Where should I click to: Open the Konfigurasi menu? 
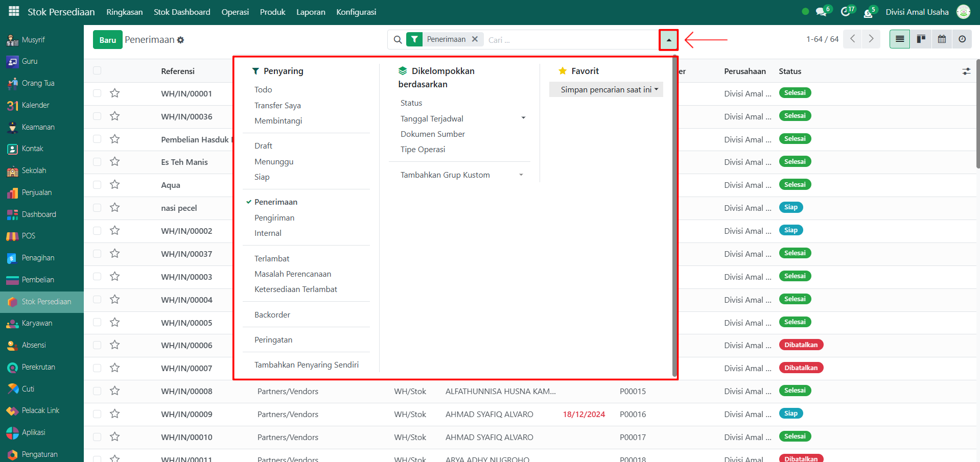[356, 12]
